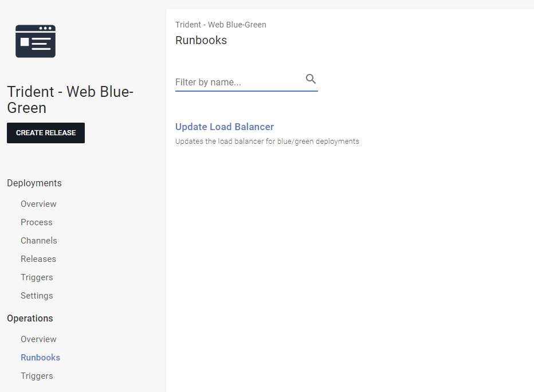Open the Update Load Balancer runbook
Image resolution: width=534 pixels, height=392 pixels.
(x=225, y=127)
